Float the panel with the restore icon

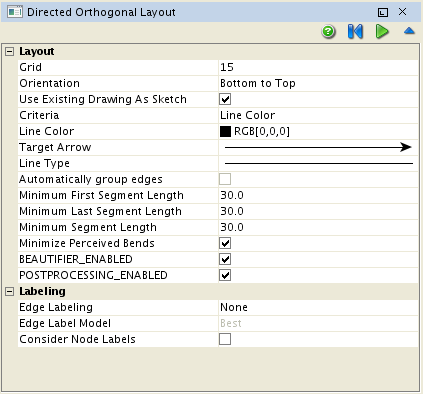(383, 12)
